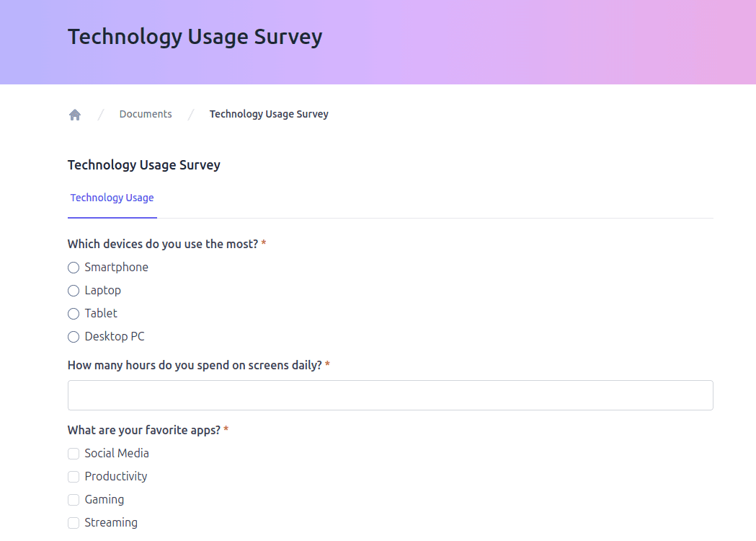
Task: Check the Social Media checkbox
Action: (74, 454)
